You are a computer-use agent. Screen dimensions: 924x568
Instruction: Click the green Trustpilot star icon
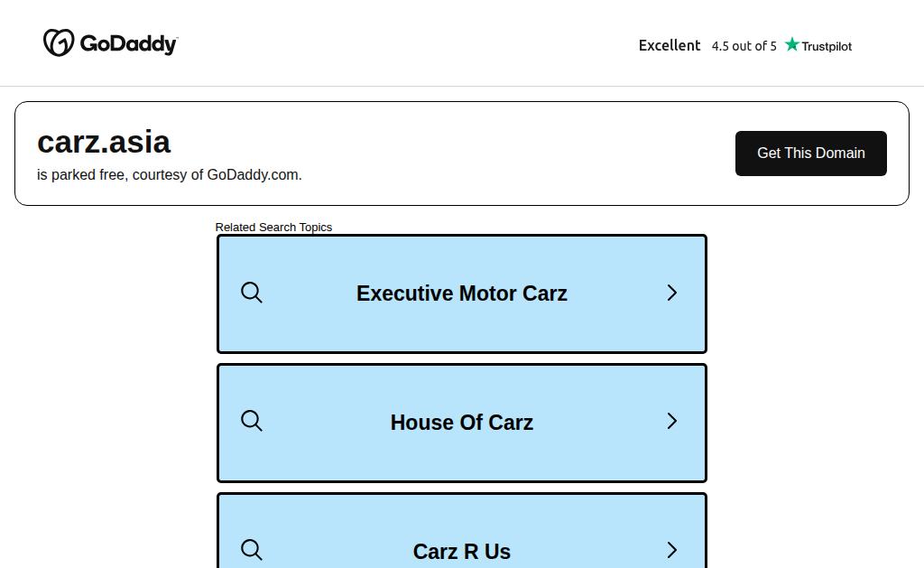coord(792,44)
